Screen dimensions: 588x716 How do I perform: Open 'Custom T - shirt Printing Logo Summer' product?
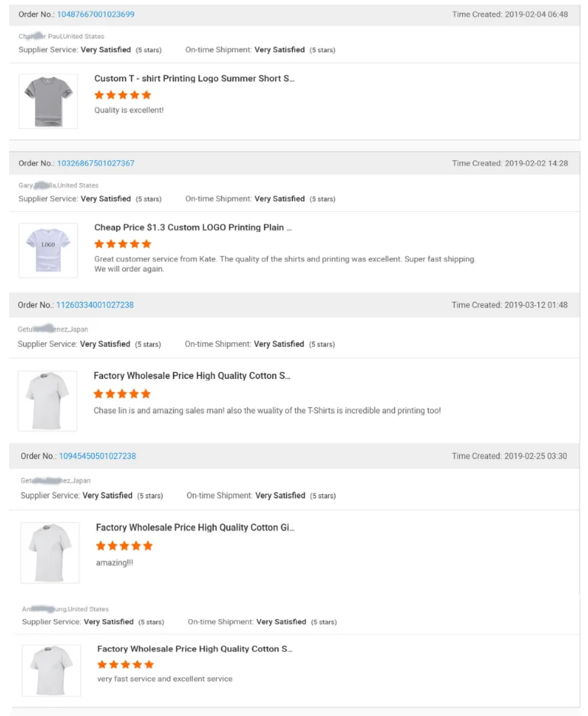[194, 79]
